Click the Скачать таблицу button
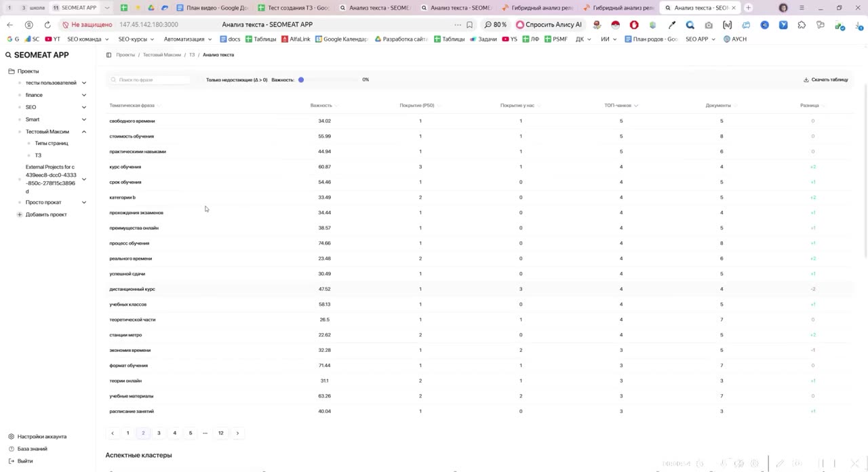This screenshot has width=868, height=472. click(x=826, y=80)
